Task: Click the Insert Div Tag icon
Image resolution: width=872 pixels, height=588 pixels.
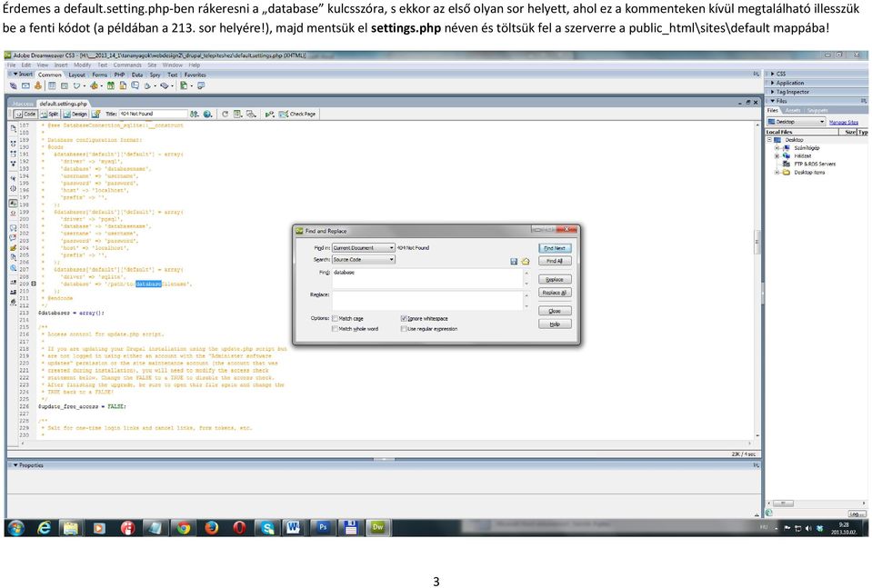Action: (x=65, y=85)
